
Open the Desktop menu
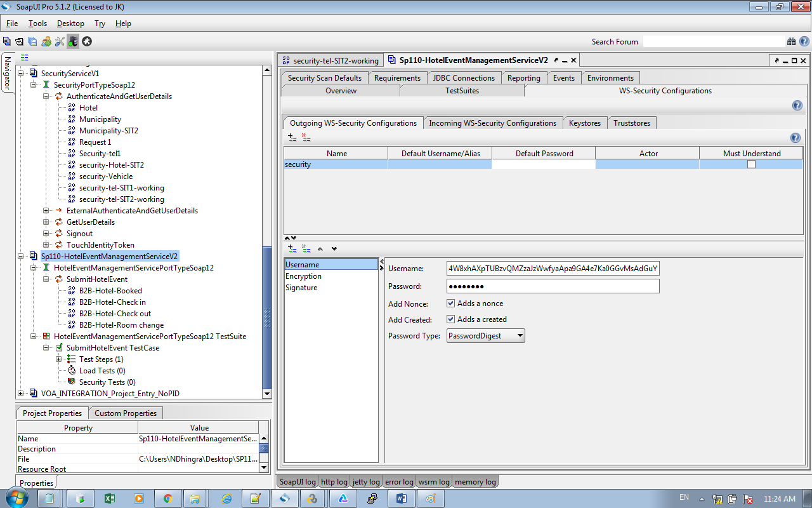(x=70, y=23)
